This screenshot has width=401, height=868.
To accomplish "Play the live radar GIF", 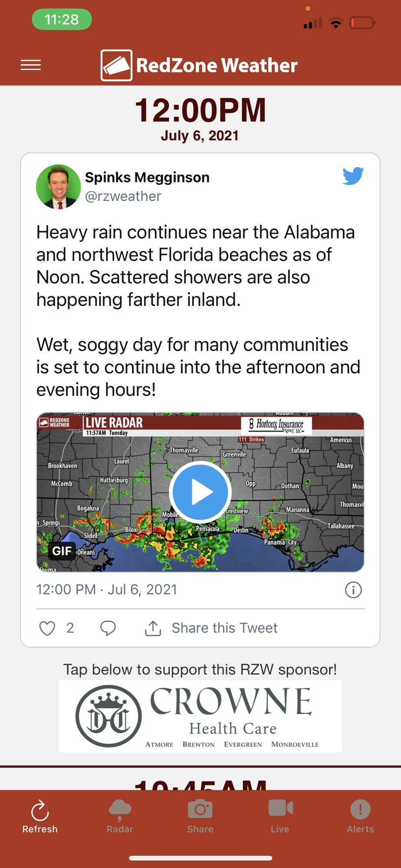I will click(200, 492).
